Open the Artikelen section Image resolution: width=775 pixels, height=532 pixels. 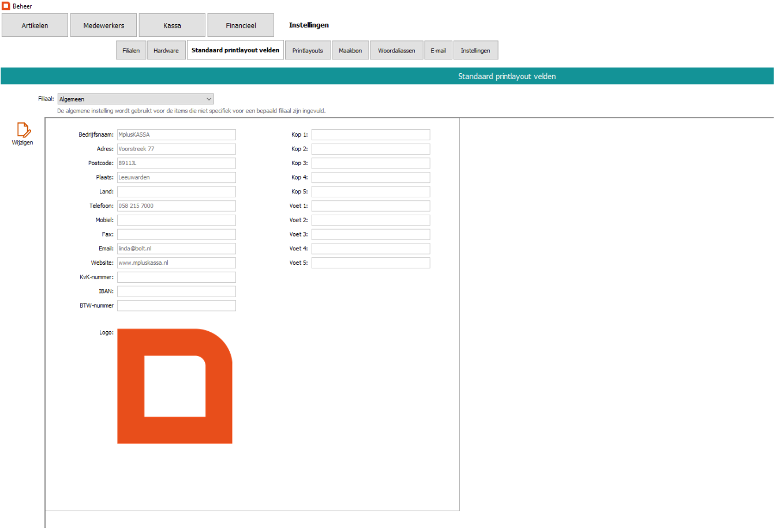tap(35, 25)
